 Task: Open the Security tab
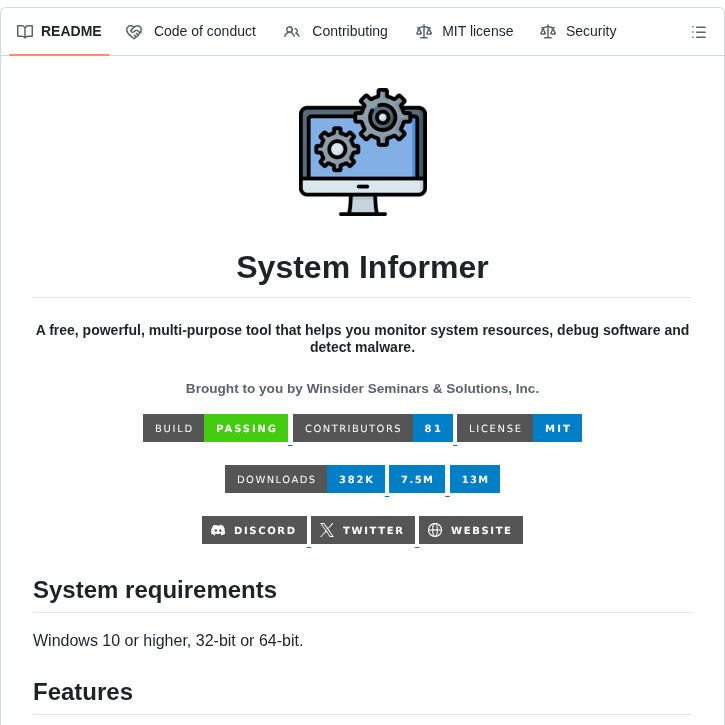pyautogui.click(x=578, y=31)
